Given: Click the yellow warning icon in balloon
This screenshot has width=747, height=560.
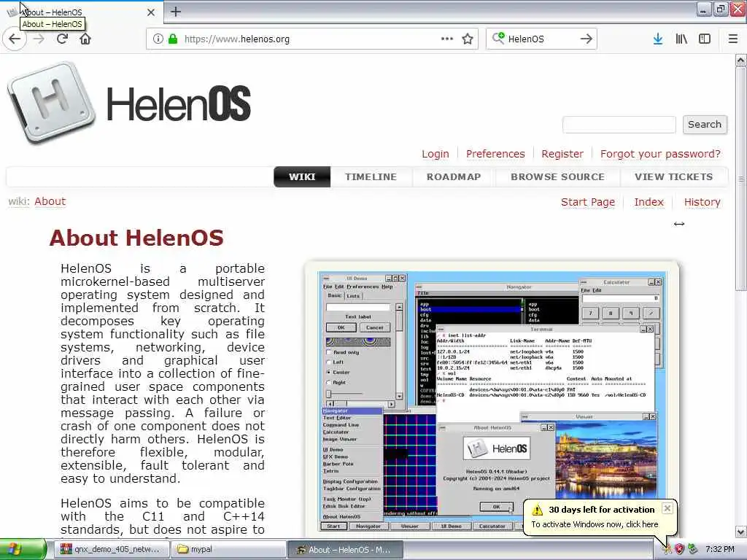Looking at the screenshot, I should (x=538, y=510).
